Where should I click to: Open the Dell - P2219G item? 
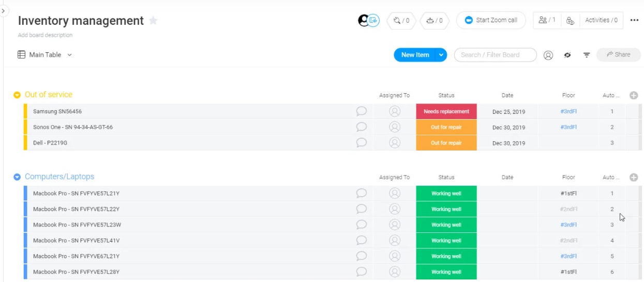coord(50,143)
